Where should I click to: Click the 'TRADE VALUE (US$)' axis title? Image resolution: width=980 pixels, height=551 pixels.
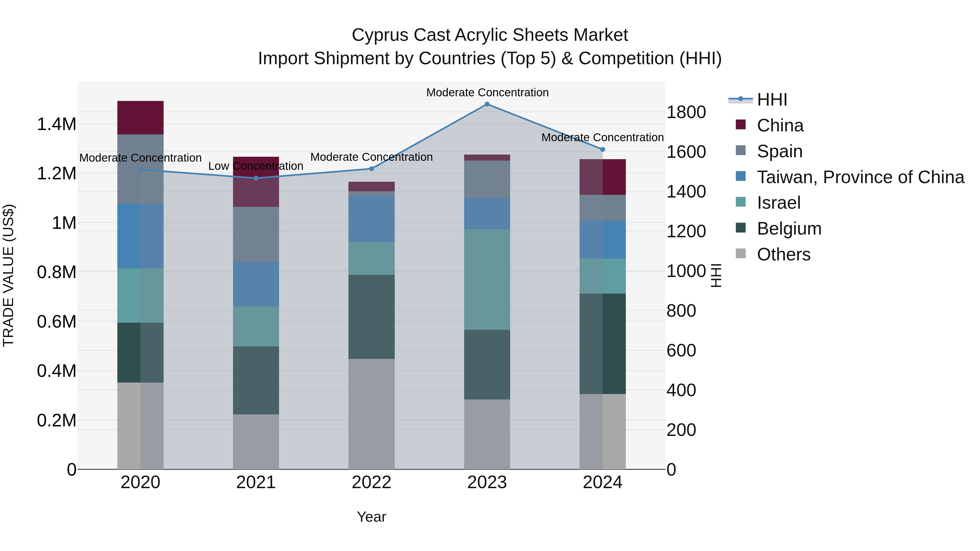click(x=8, y=275)
